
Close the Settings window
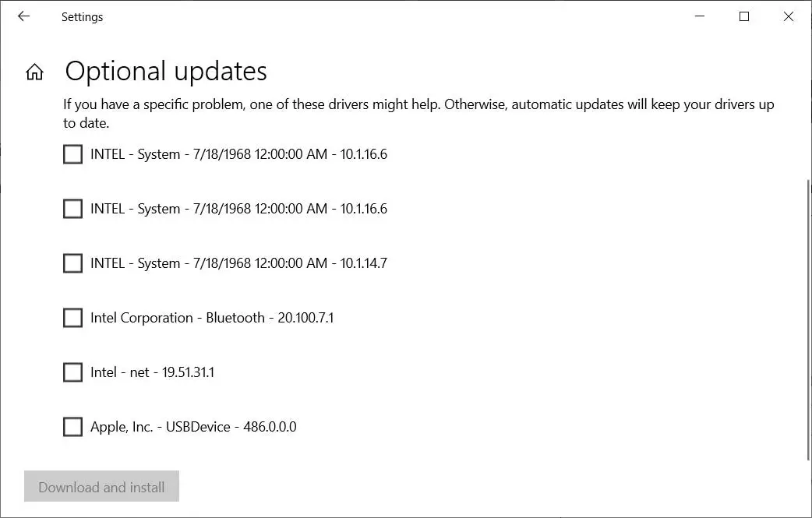point(788,16)
